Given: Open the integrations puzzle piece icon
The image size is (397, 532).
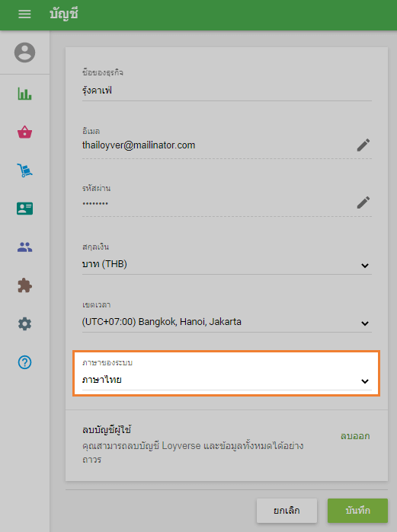Looking at the screenshot, I should [24, 285].
